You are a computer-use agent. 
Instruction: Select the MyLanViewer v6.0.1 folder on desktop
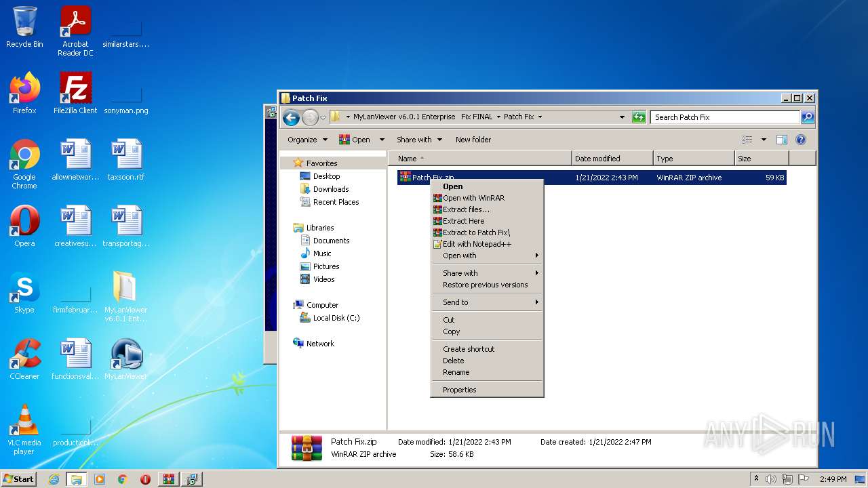(x=126, y=297)
